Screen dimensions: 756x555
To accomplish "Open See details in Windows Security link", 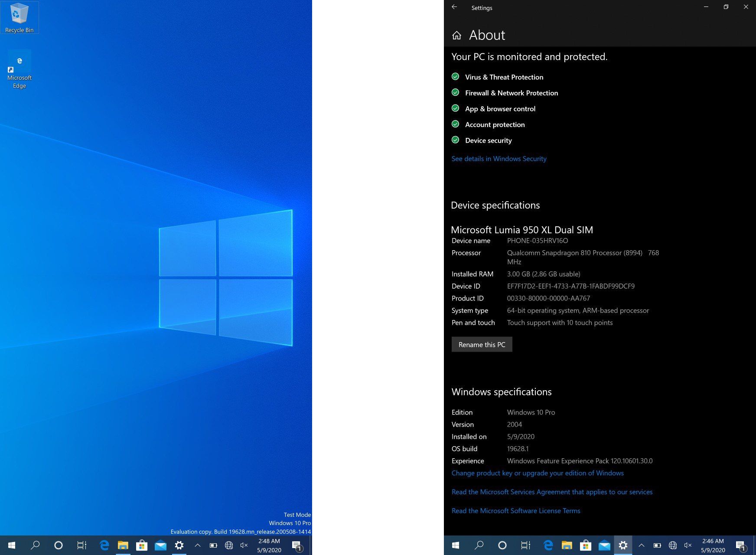I will pos(499,159).
